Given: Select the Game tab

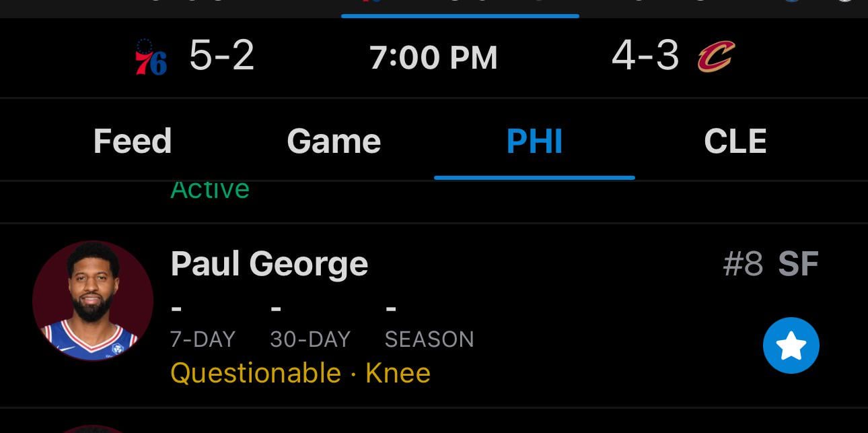Looking at the screenshot, I should click(334, 140).
